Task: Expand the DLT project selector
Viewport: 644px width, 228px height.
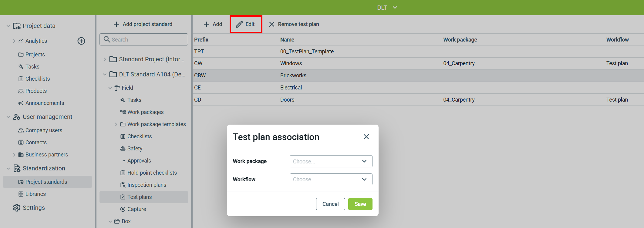Action: click(395, 8)
